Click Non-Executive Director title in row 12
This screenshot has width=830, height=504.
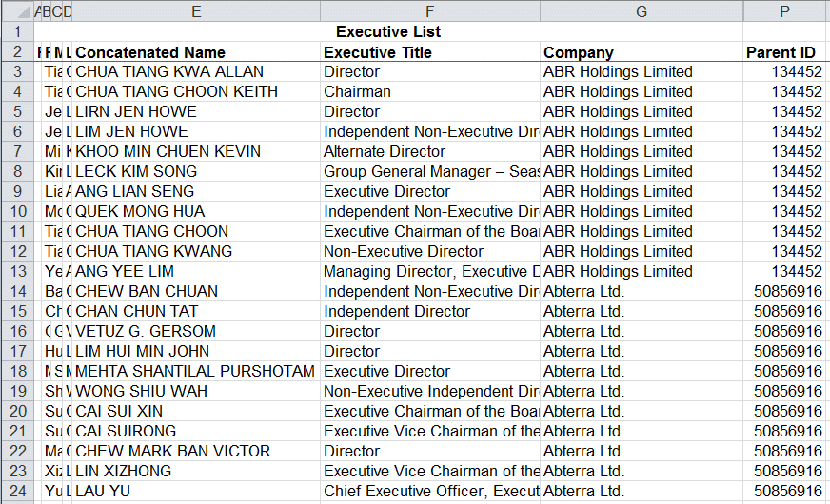click(x=430, y=251)
